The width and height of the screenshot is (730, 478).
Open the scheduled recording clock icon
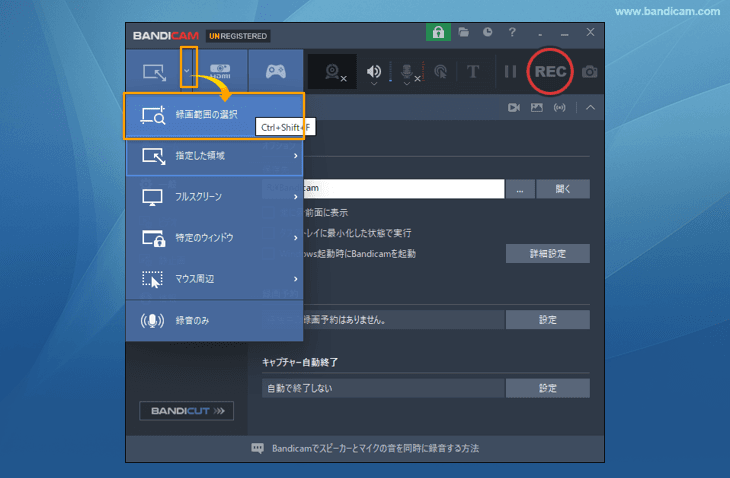(487, 32)
